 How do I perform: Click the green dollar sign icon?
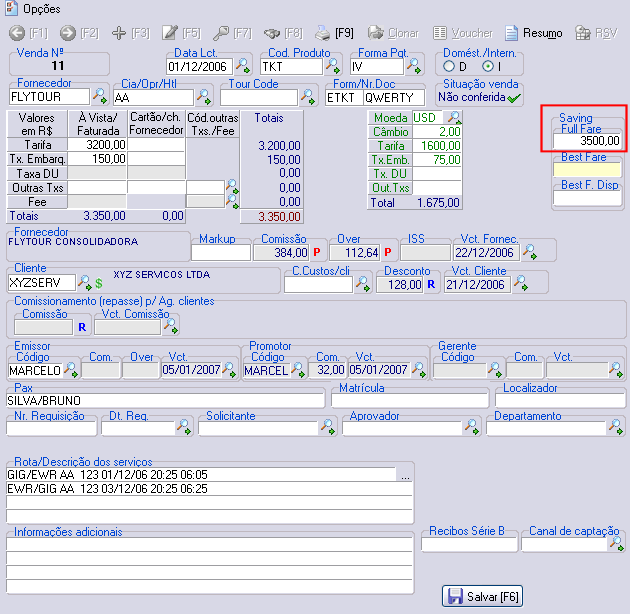pos(98,284)
